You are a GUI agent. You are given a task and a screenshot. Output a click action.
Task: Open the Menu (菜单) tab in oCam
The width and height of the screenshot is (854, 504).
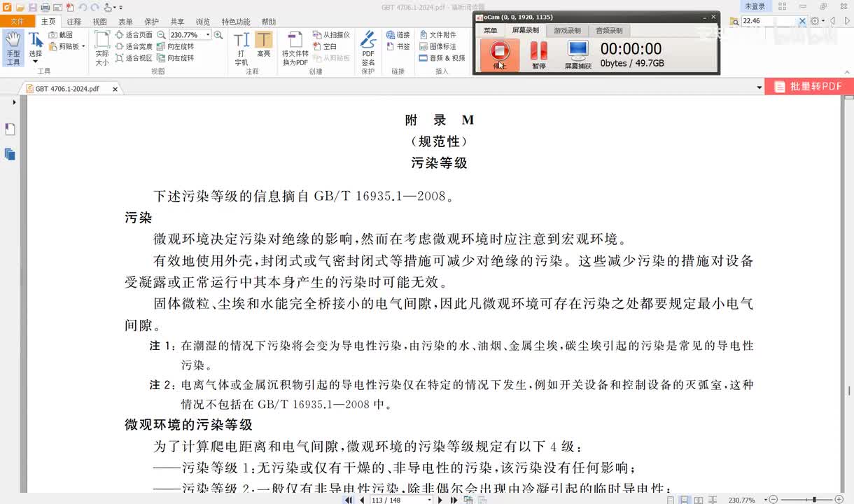(x=490, y=30)
